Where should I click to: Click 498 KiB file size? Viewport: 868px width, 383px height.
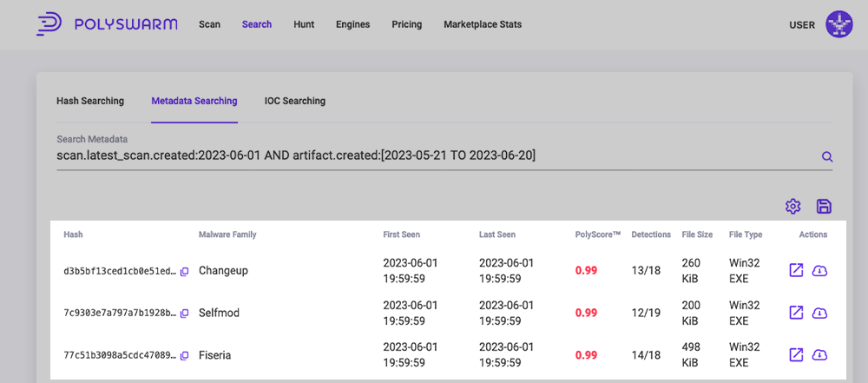691,354
